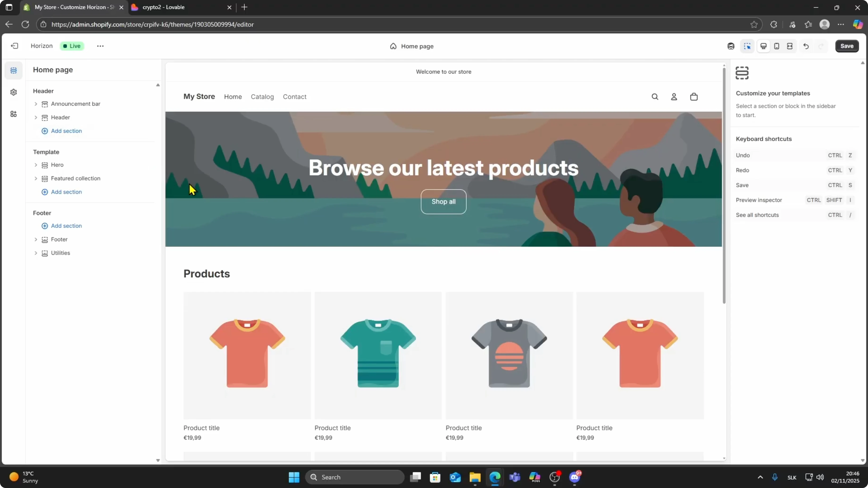The image size is (868, 488).
Task: Switch to crypto2 - Lovable browser tab
Action: click(181, 7)
